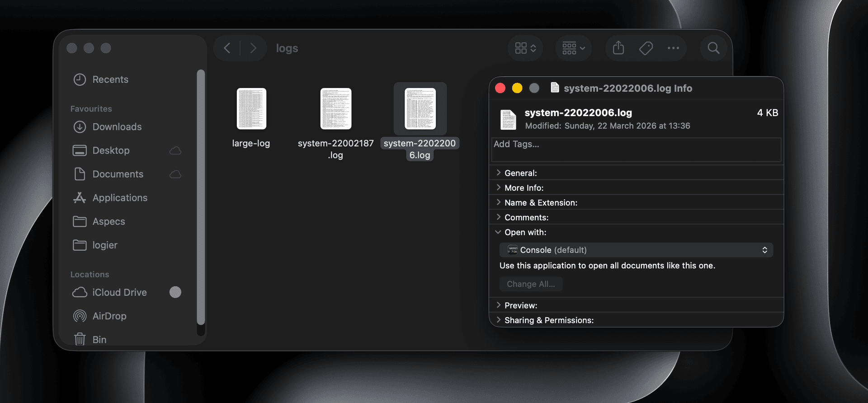Open Desktop in sidebar
Viewport: 868px width, 403px height.
point(111,150)
